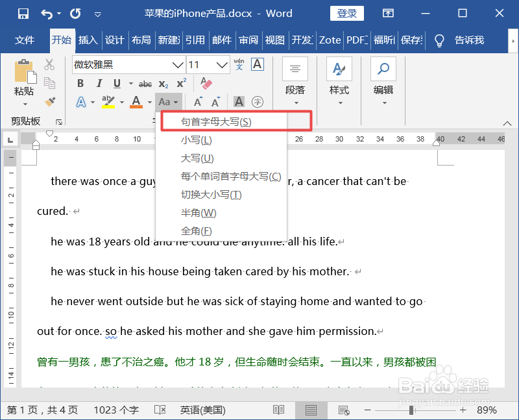
Task: Open the font size dropdown showing 11
Action: point(222,64)
